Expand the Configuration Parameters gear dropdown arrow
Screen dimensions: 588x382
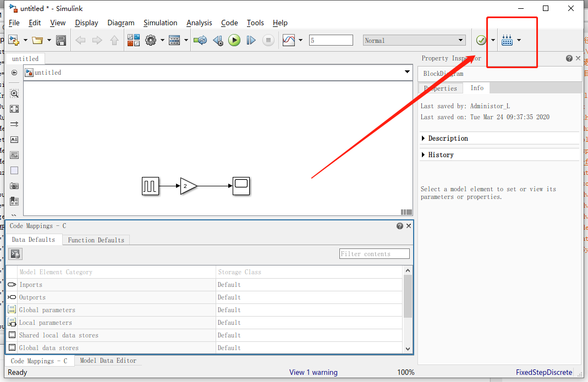coord(162,40)
